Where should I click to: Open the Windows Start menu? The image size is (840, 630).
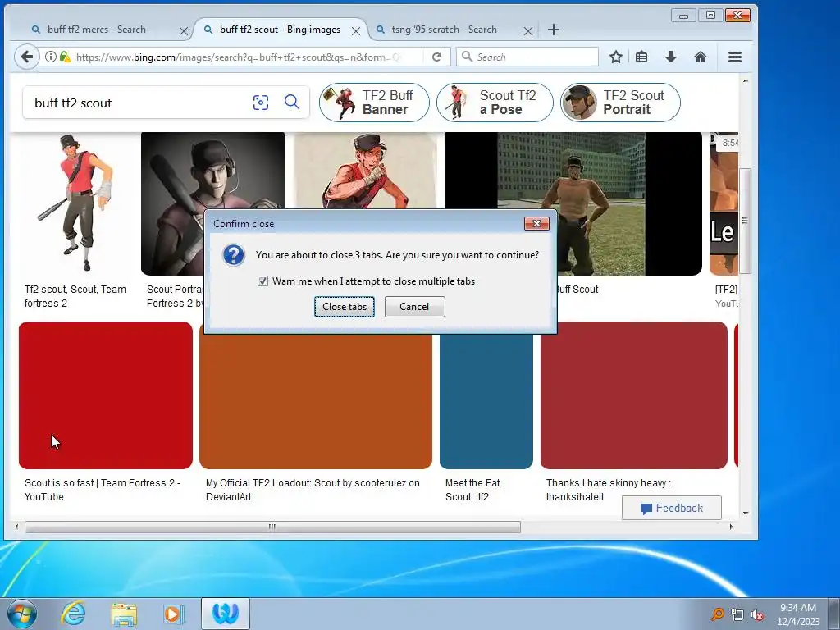tap(22, 614)
